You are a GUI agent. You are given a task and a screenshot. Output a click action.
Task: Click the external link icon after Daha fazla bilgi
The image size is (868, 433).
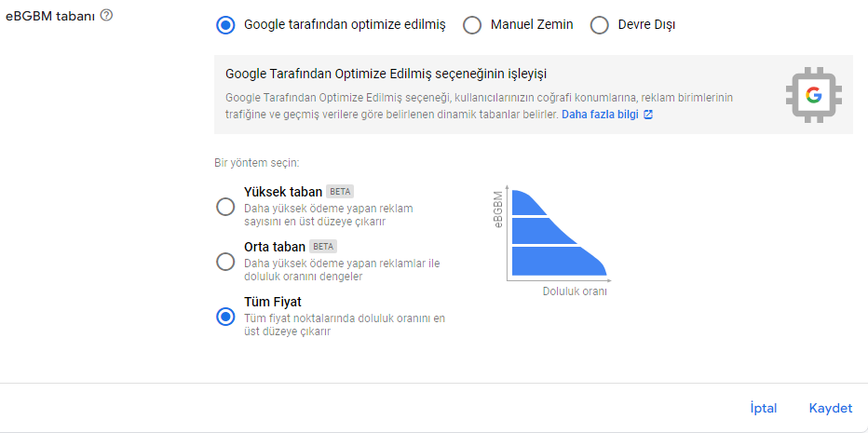(648, 115)
